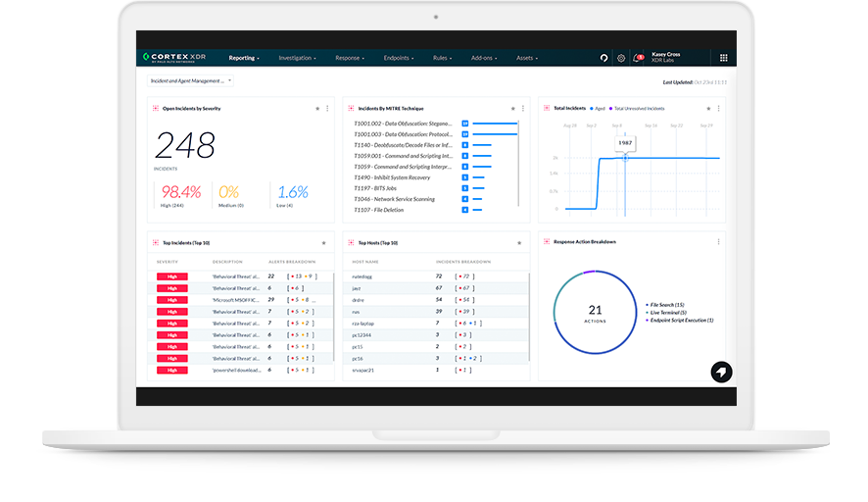Click the 1987 data point on the chart
This screenshot has height=502, width=868.
point(625,157)
